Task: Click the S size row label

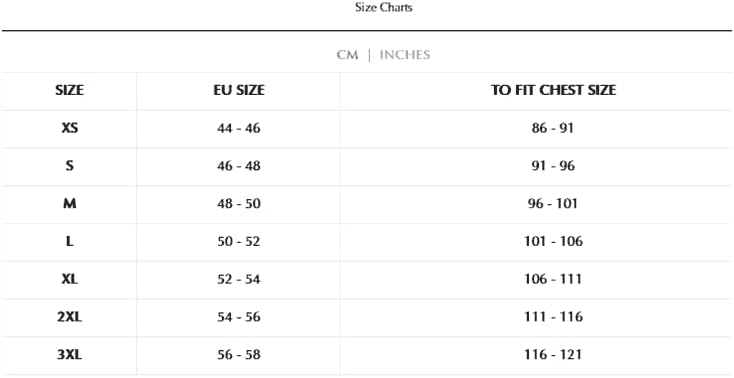Action: click(69, 166)
